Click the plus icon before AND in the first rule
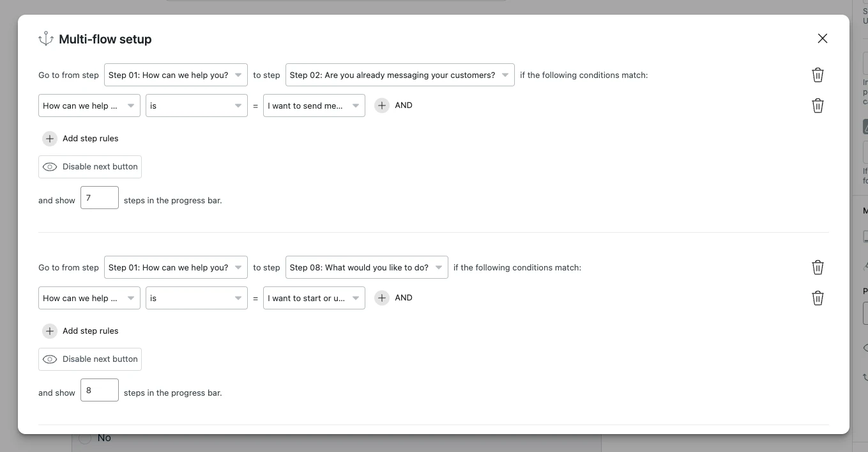Screen dimensions: 868x452 point(381,105)
